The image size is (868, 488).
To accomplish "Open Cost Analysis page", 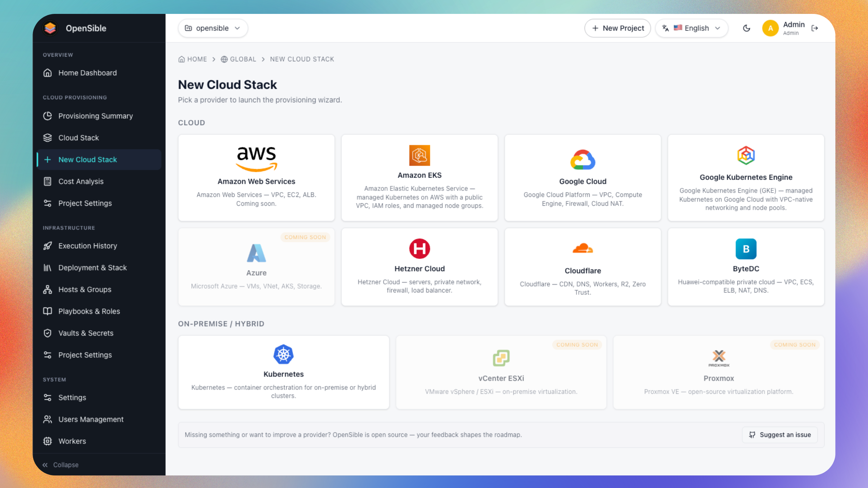I will (99, 181).
